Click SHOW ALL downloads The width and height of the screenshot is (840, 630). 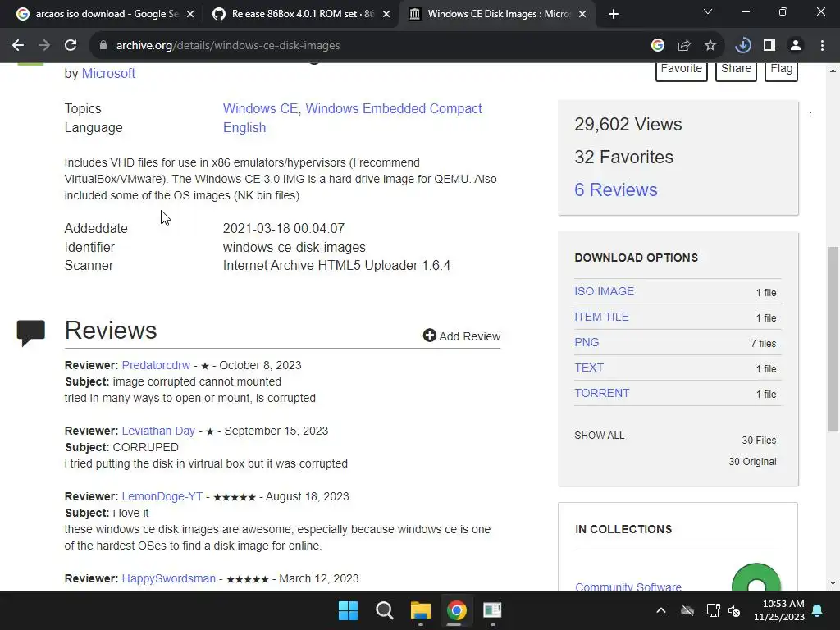click(600, 436)
